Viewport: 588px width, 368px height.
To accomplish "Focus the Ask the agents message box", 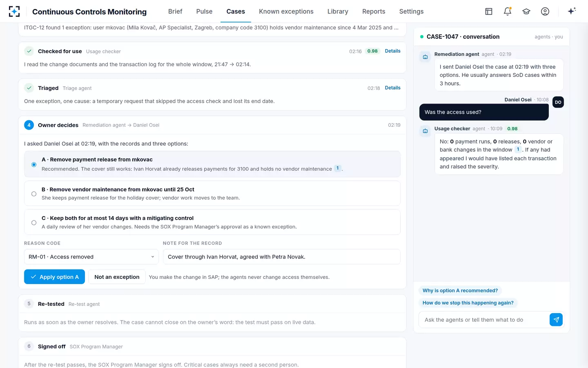I will point(484,320).
